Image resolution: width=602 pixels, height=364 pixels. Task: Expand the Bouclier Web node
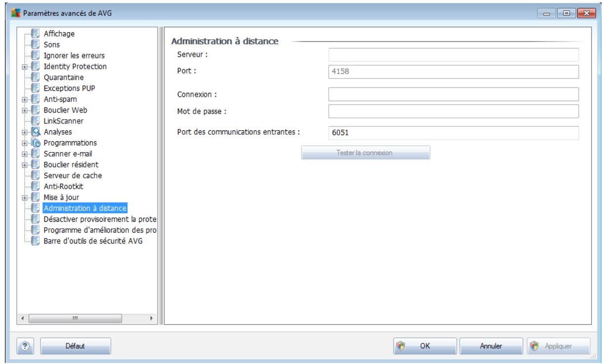[x=24, y=110]
